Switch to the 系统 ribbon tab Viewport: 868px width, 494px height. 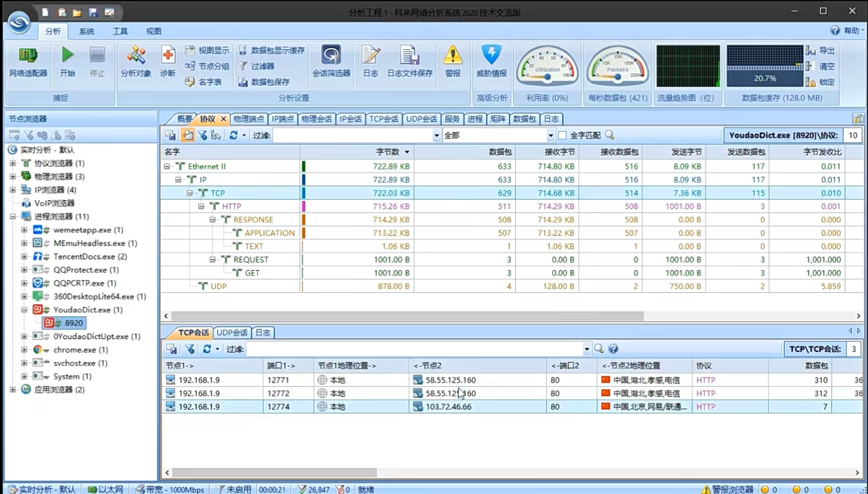pyautogui.click(x=86, y=31)
